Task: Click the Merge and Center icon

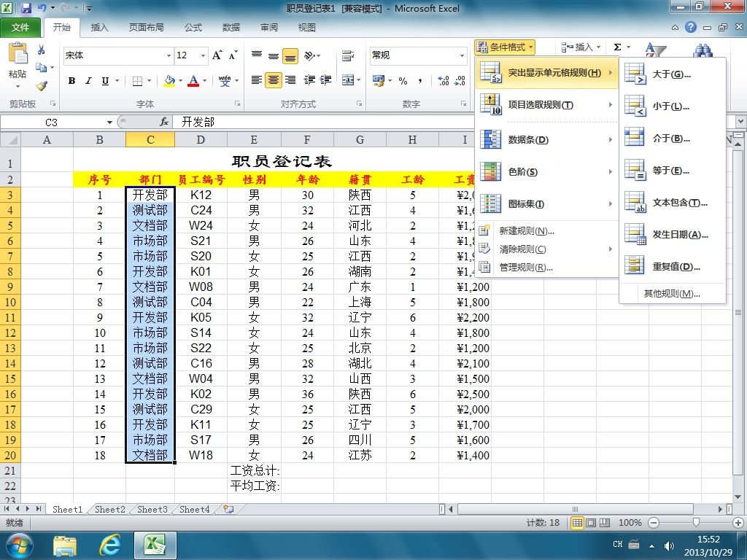Action: click(x=348, y=80)
